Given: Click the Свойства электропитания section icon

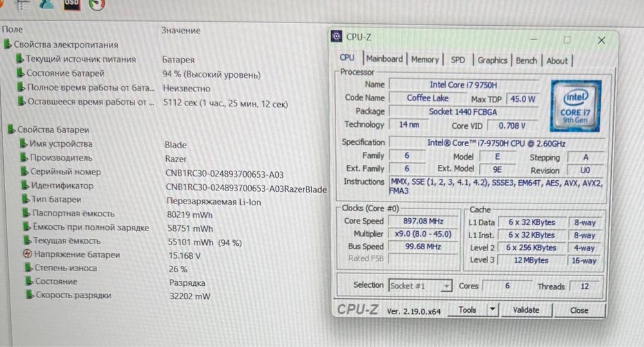Looking at the screenshot, I should [x=8, y=44].
